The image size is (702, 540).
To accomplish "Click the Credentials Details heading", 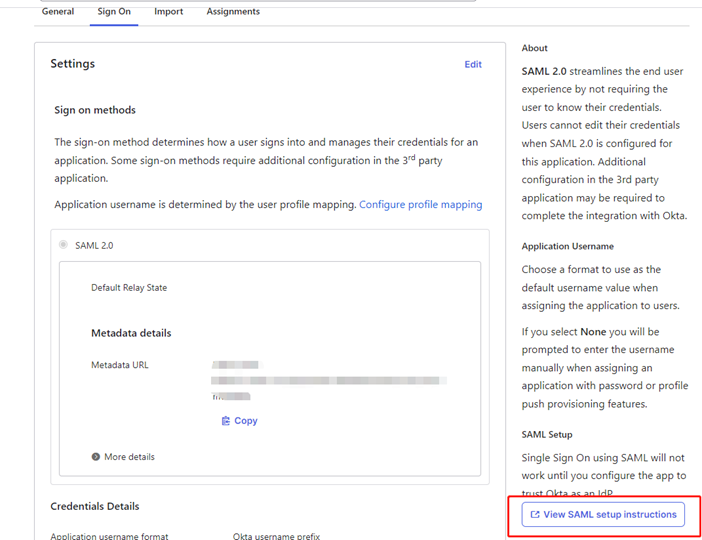I will pyautogui.click(x=94, y=506).
